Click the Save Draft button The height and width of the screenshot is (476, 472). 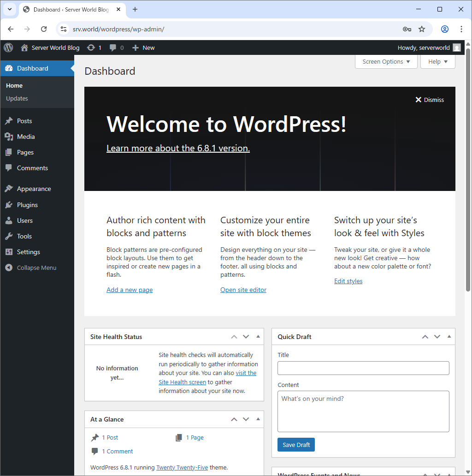point(296,445)
